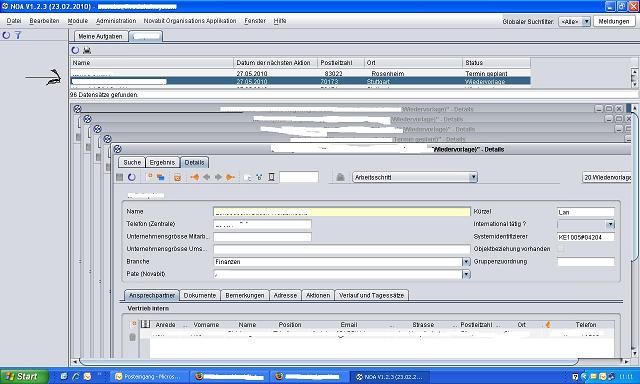
Task: Click the blue reload icon in the Details toolbar
Action: (131, 177)
